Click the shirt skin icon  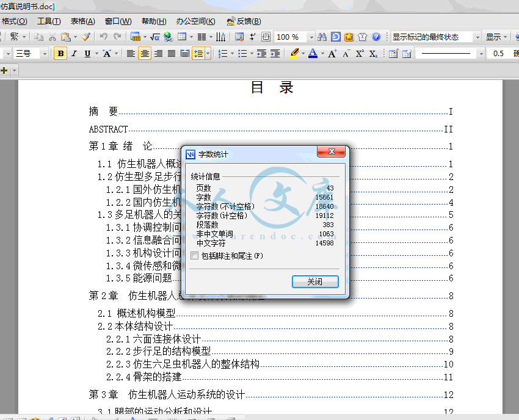(x=363, y=37)
